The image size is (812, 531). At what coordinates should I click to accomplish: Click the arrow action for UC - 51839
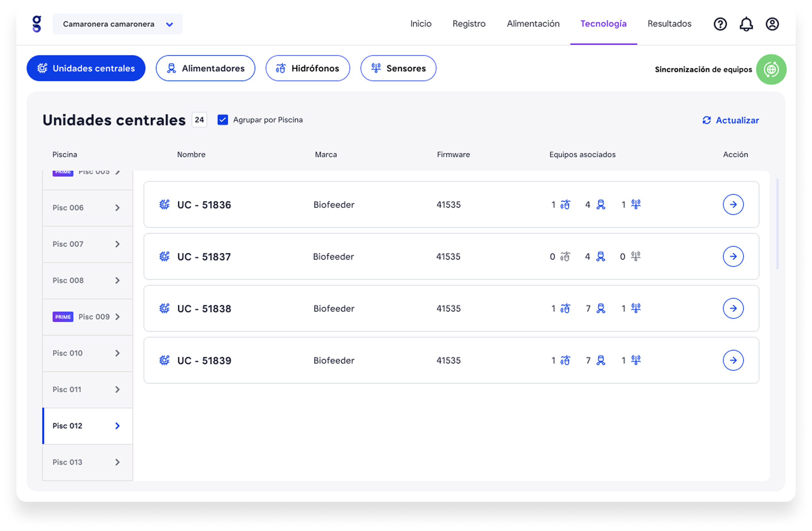pyautogui.click(x=733, y=360)
